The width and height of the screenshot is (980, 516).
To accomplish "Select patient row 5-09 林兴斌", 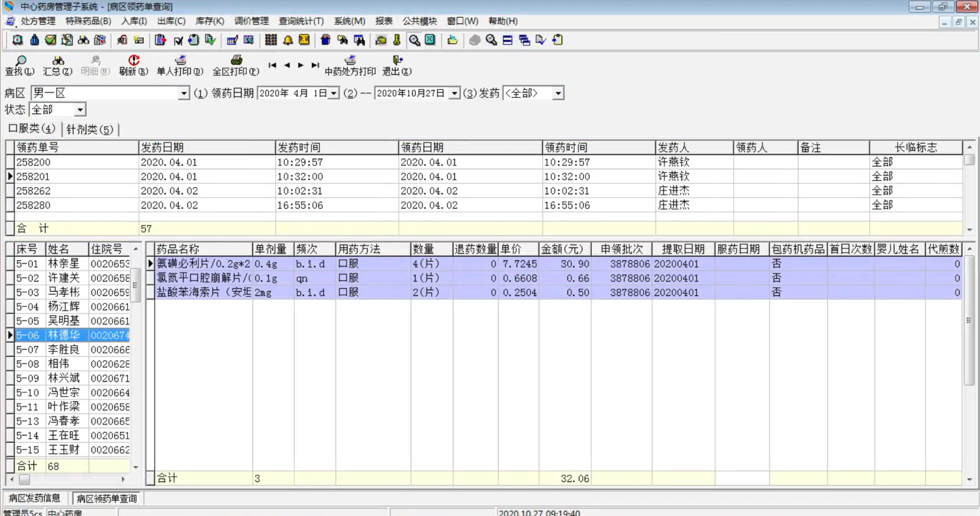I will (x=64, y=378).
